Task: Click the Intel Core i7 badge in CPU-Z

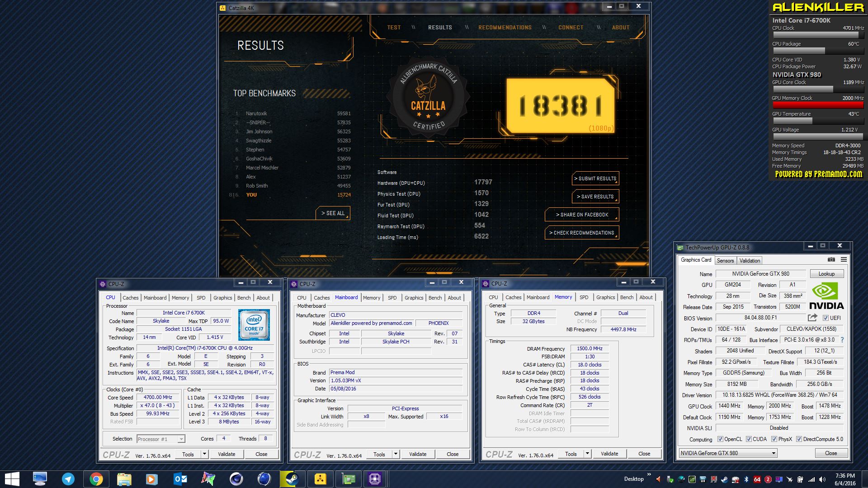Action: tap(254, 325)
